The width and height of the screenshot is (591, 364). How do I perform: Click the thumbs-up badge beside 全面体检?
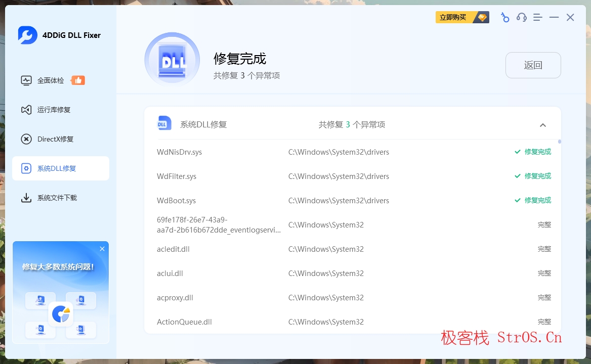[78, 80]
